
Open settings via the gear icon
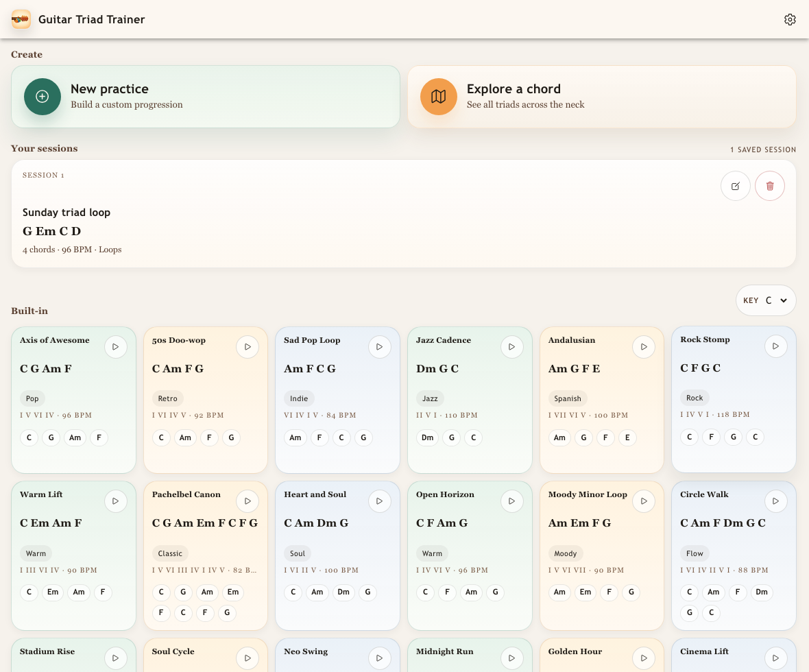(x=790, y=20)
